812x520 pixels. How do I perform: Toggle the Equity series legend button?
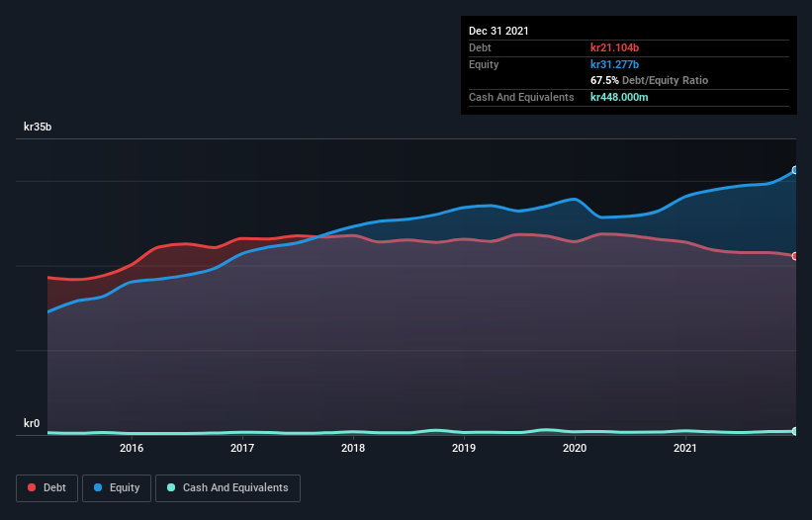click(117, 488)
